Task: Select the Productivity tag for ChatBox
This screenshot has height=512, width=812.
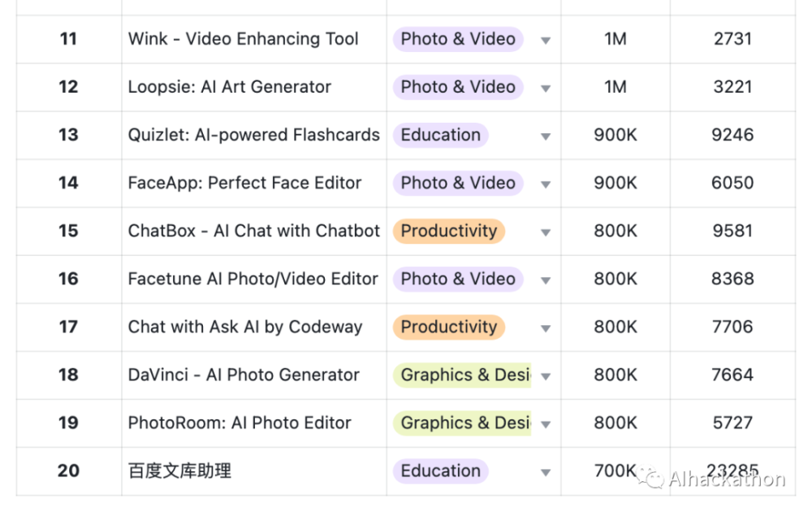Action: tap(448, 231)
